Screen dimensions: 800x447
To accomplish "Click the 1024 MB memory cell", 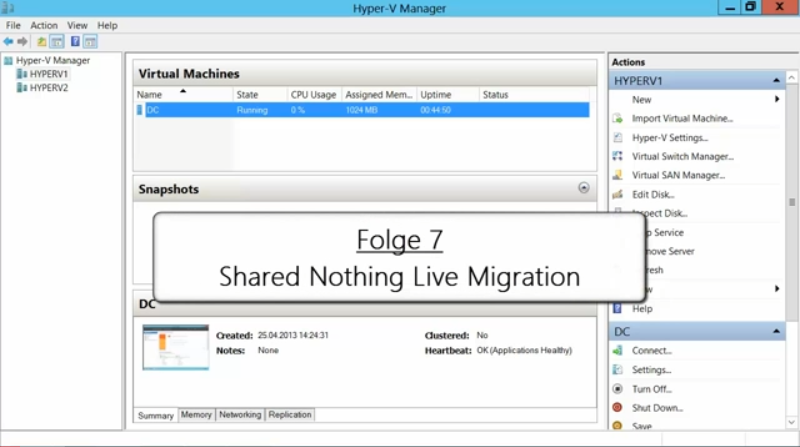I will pos(362,110).
